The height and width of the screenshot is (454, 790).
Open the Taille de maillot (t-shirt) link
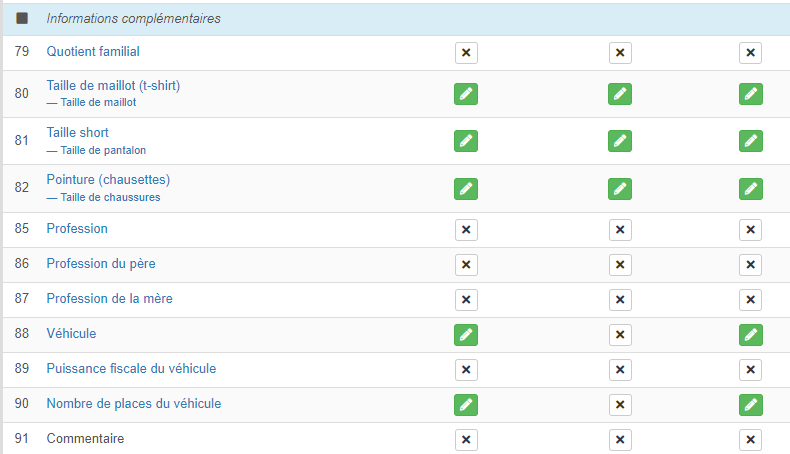(113, 86)
